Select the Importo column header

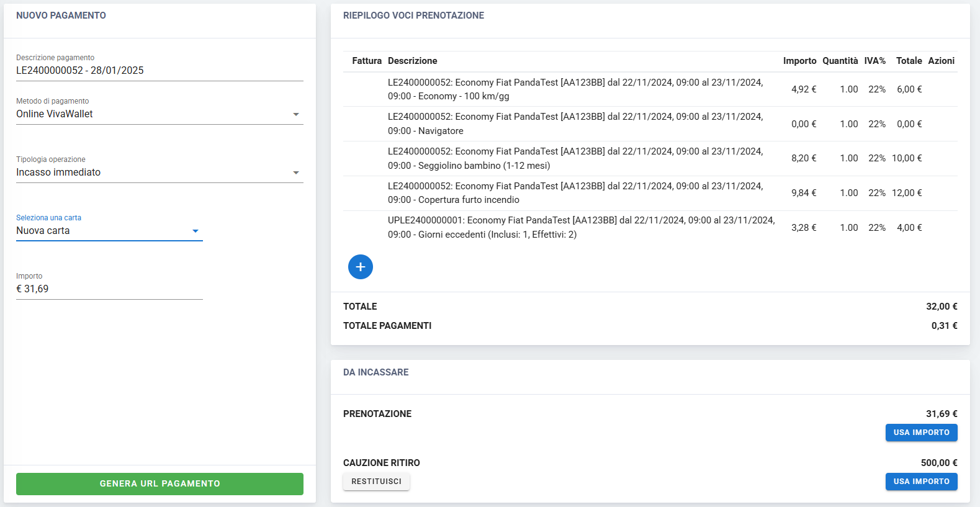799,61
